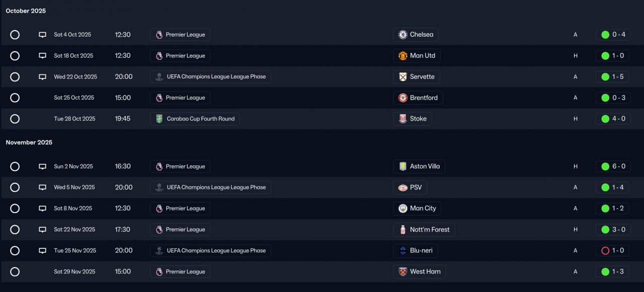Click the Champions League logo on PSV row

(159, 187)
